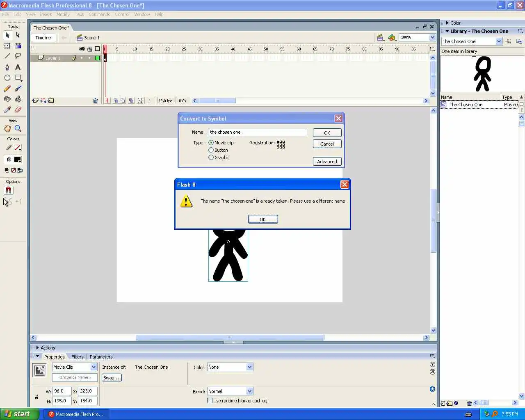Image resolution: width=525 pixels, height=420 pixels.
Task: Open the Edit Scene dropdown icon
Action: tap(381, 38)
